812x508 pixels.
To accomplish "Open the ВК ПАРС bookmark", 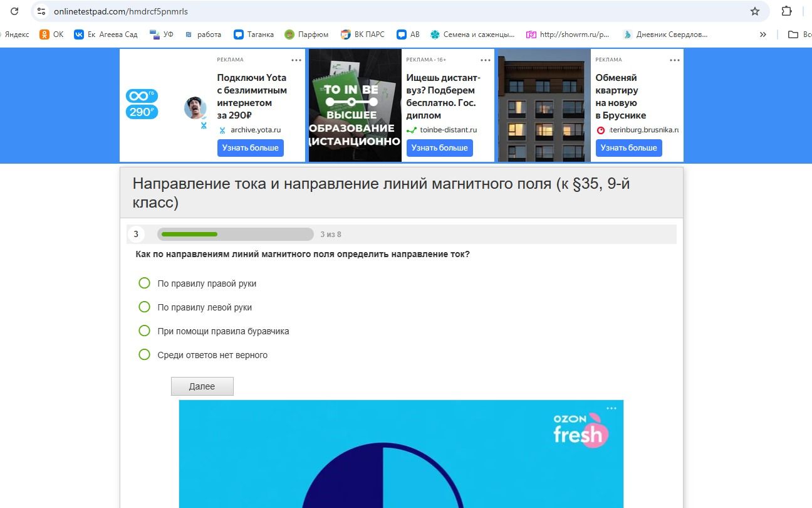I will (363, 34).
